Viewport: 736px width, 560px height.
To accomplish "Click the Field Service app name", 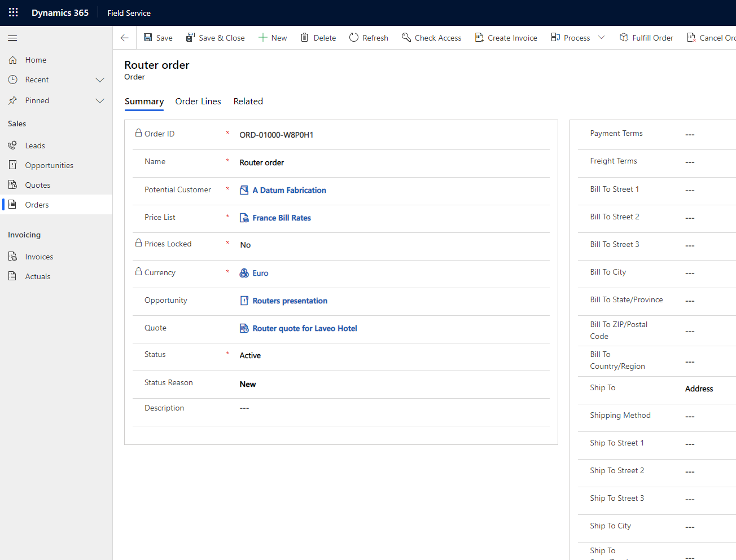I will [129, 13].
